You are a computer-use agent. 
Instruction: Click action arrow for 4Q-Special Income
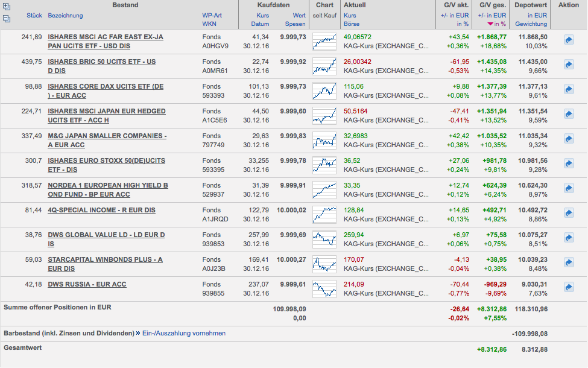[x=568, y=213]
